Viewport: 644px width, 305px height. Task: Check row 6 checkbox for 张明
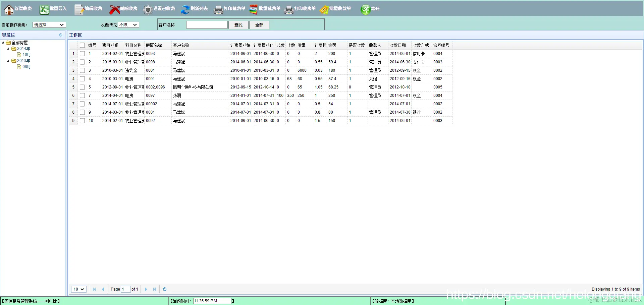click(82, 96)
